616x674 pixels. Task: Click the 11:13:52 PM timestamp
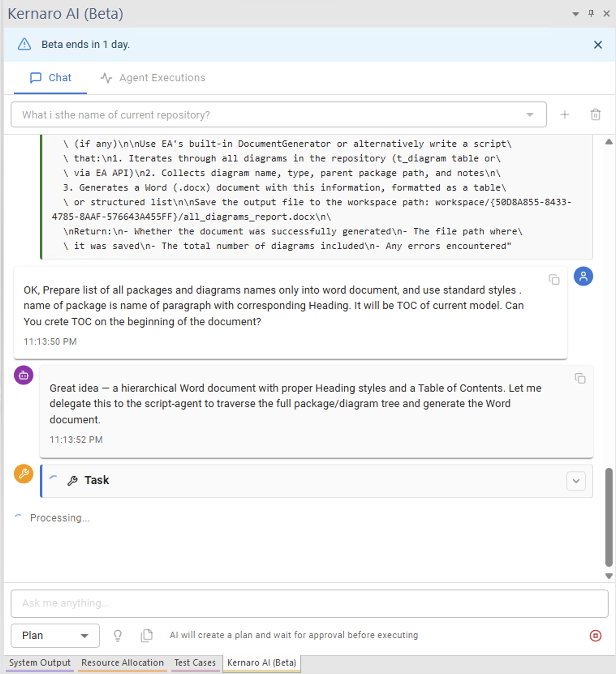coord(76,440)
